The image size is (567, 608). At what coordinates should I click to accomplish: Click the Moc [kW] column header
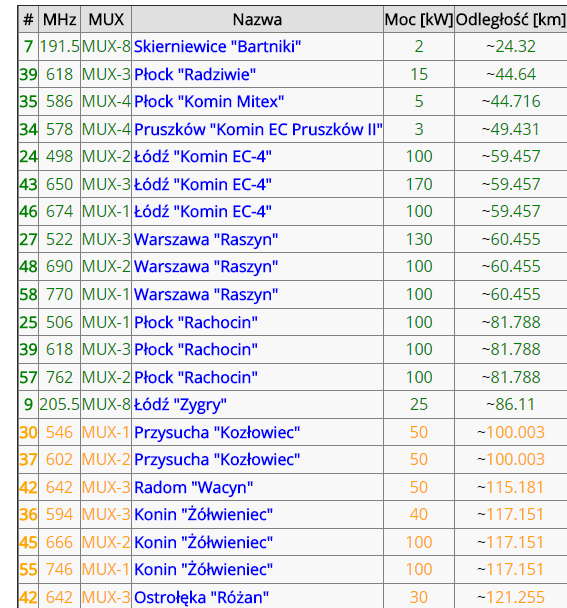pos(419,19)
